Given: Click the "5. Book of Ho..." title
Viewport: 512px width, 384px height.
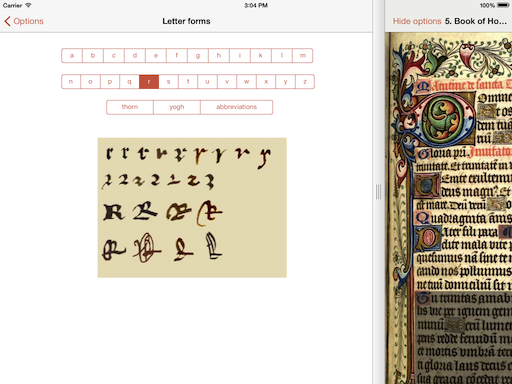Looking at the screenshot, I should tap(476, 21).
